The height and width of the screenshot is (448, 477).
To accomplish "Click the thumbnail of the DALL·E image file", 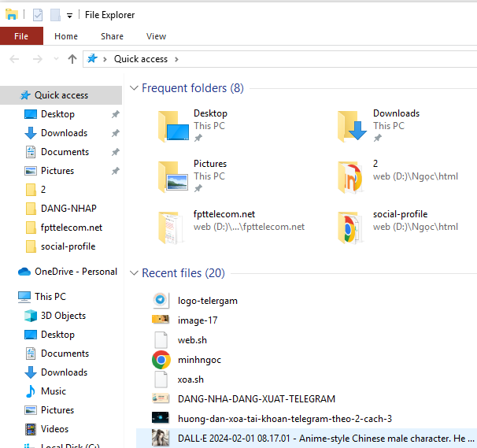I will 161,438.
